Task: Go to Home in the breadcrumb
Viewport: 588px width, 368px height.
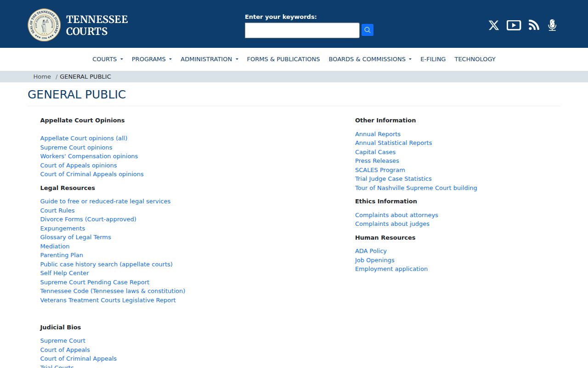Action: (x=42, y=77)
